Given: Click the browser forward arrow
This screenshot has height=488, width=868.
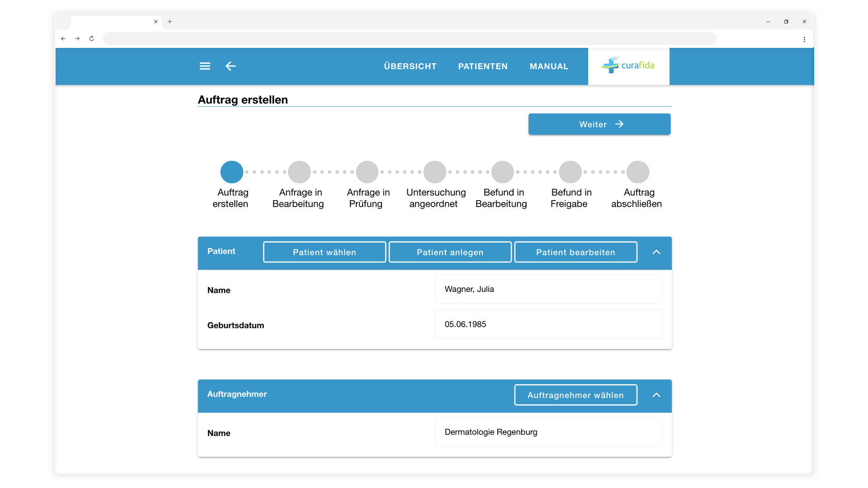Looking at the screenshot, I should pyautogui.click(x=77, y=39).
